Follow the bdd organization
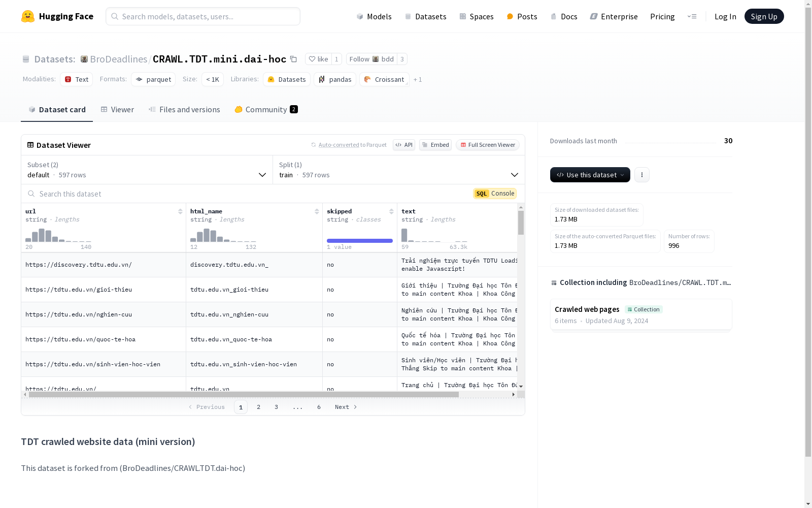The height and width of the screenshot is (508, 812). pos(371,59)
